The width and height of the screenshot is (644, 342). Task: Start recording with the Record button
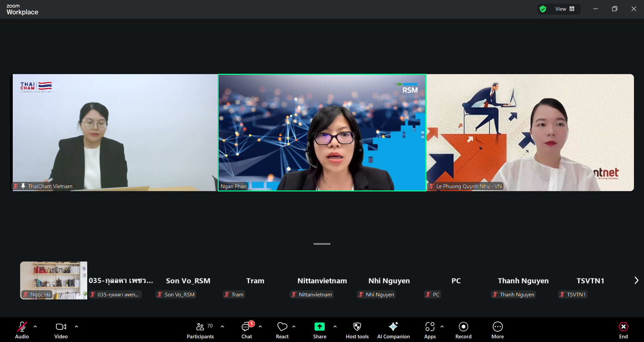463,330
